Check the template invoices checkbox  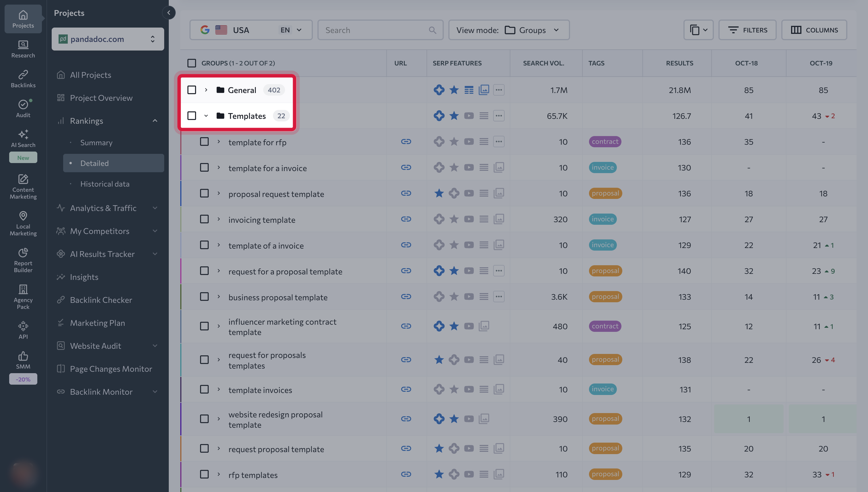[204, 389]
